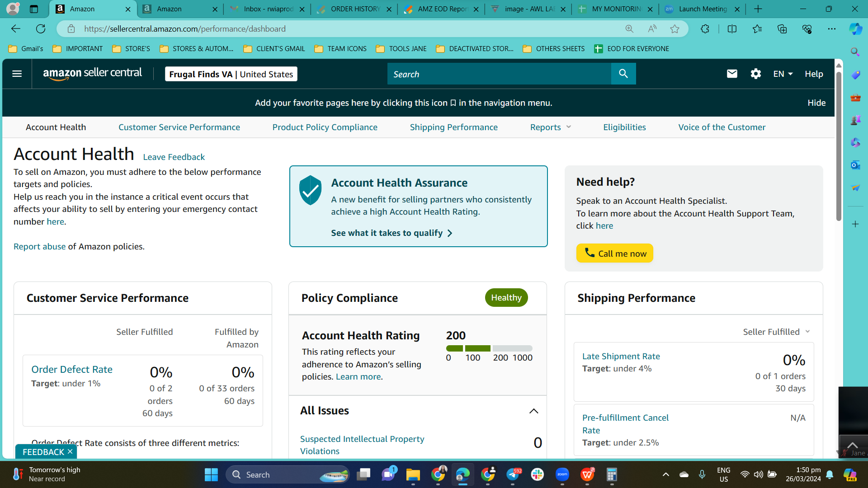Open the Windows Start button
Image resolution: width=868 pixels, height=488 pixels.
point(211,474)
